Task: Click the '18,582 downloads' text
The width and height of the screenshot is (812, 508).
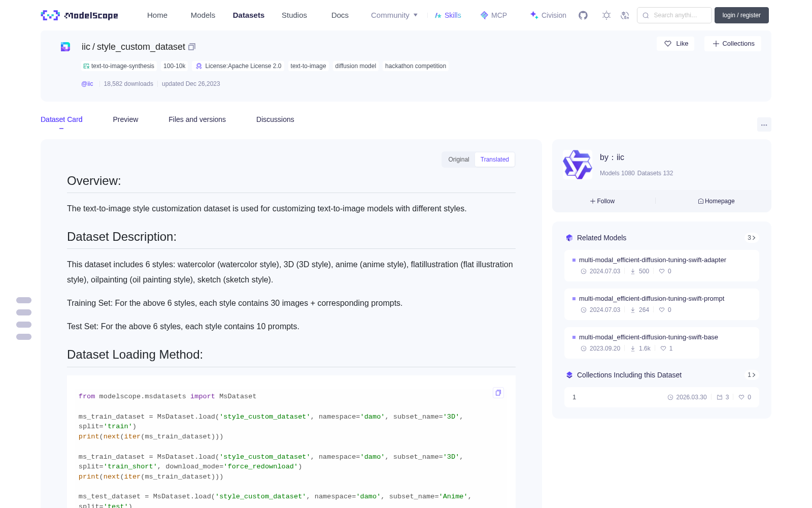Action: 128,84
